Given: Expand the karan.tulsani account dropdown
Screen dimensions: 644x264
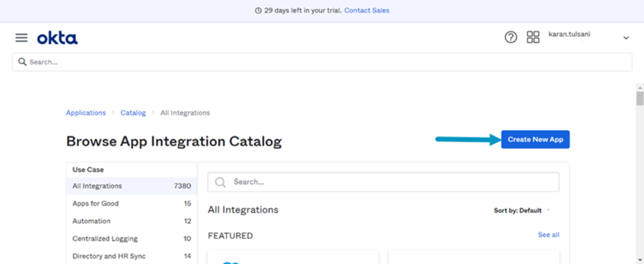Looking at the screenshot, I should coord(626,38).
